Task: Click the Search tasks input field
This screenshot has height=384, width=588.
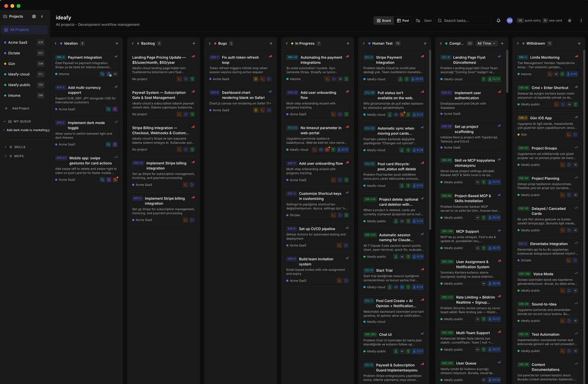Action: (463, 20)
